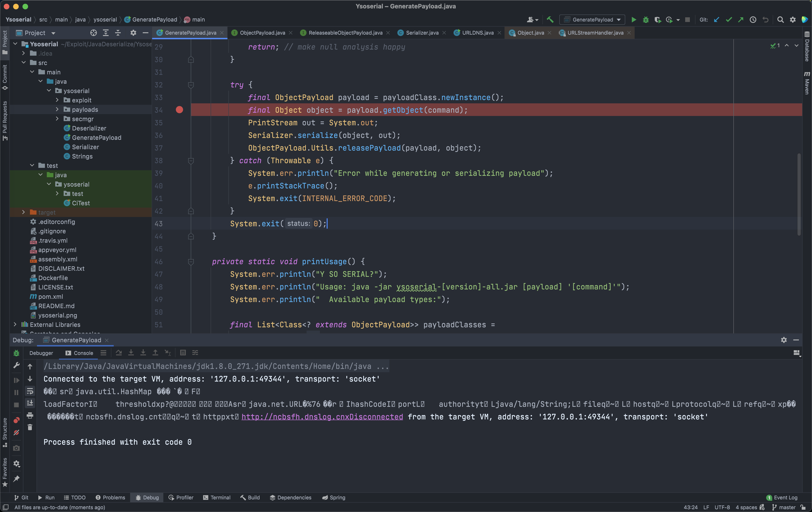
Task: Switch to URLDNS.java tab
Action: point(477,33)
